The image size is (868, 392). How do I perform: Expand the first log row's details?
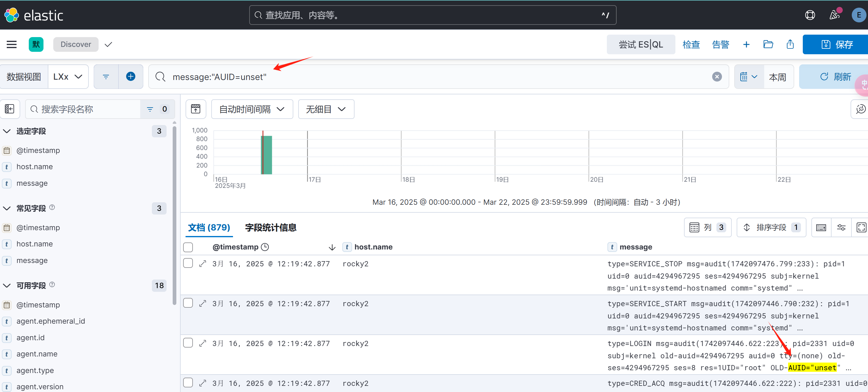click(x=202, y=264)
